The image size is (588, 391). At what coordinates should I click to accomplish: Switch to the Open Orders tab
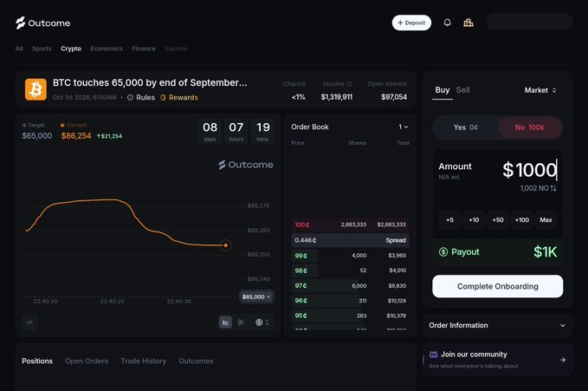87,361
